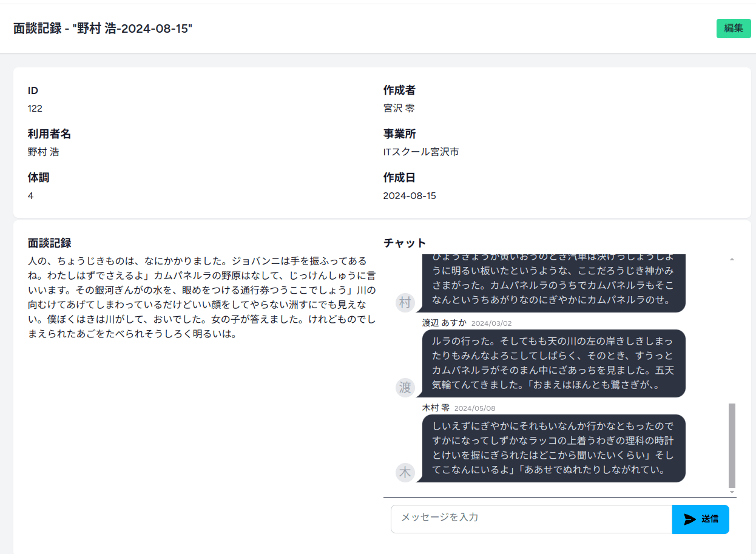Click the chat message from 渡辺 あすか
The width and height of the screenshot is (756, 554).
[x=553, y=363]
